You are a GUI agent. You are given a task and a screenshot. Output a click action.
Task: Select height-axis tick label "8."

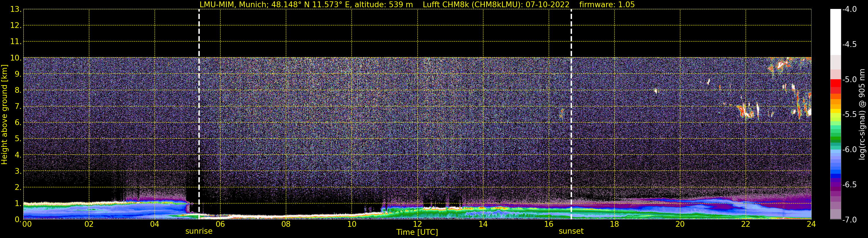tap(18, 90)
